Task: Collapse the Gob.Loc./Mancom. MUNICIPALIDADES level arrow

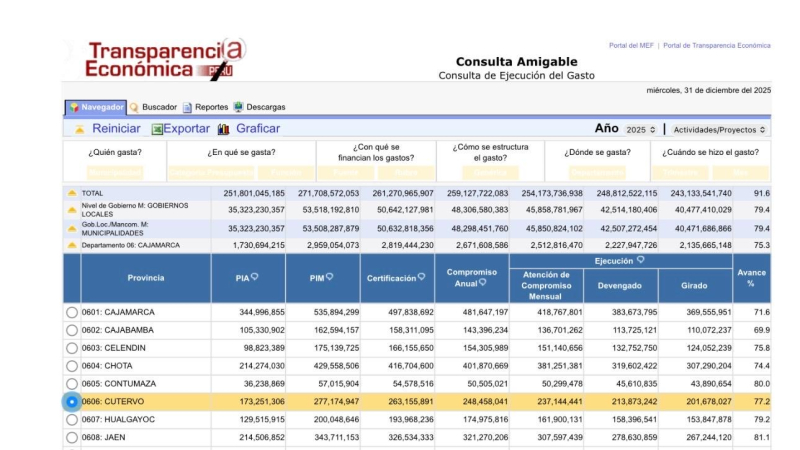Action: coord(71,228)
